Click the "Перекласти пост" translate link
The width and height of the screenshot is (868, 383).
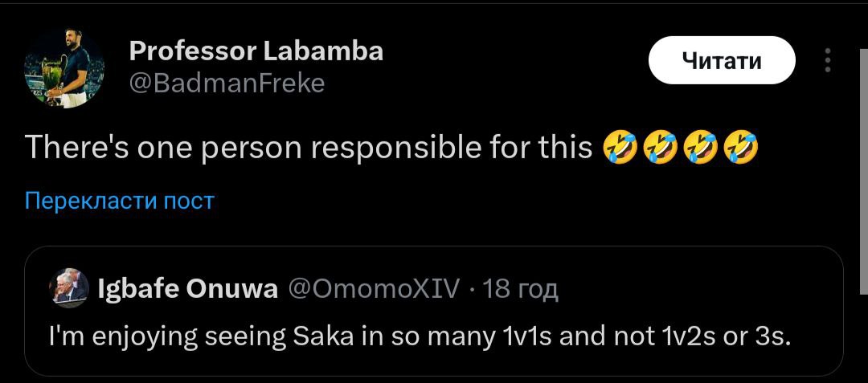point(120,200)
